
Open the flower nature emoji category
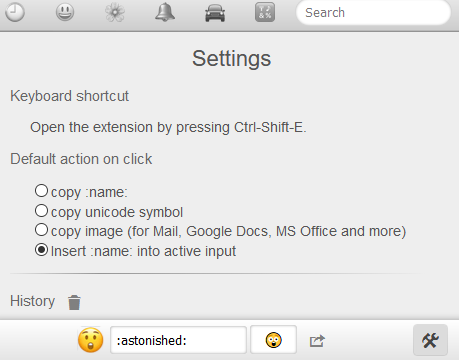tap(115, 12)
